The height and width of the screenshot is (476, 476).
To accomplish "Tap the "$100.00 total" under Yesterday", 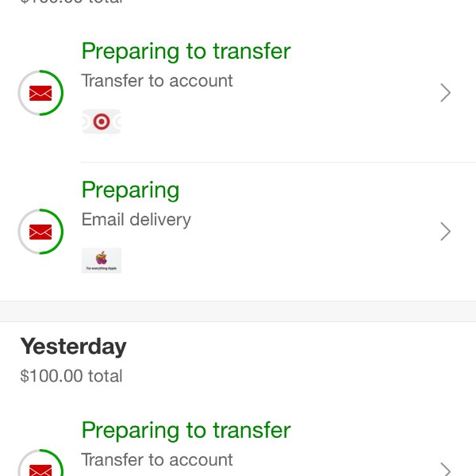I will pyautogui.click(x=71, y=376).
